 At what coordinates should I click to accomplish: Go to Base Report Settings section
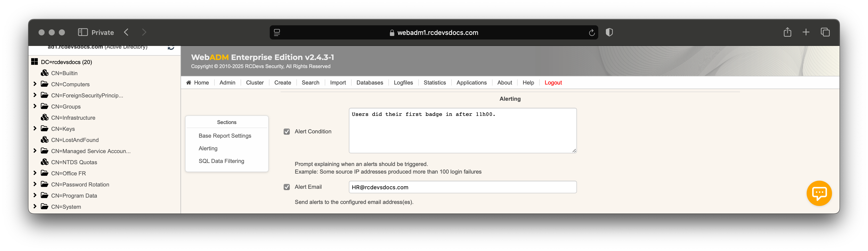225,136
